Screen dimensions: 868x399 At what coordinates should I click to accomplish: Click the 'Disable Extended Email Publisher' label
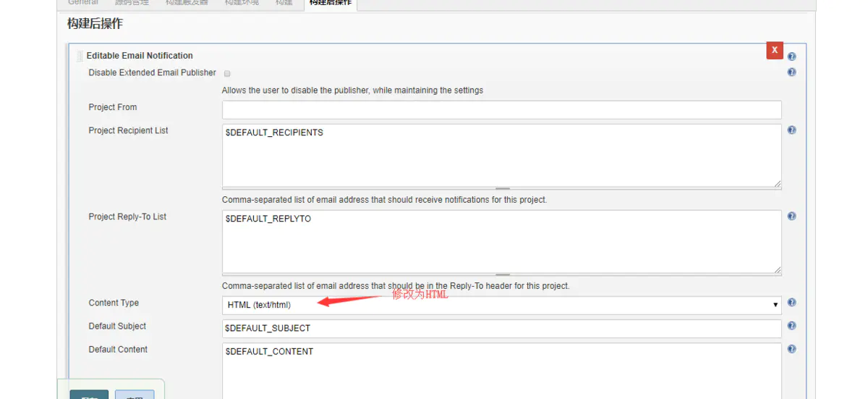(152, 72)
